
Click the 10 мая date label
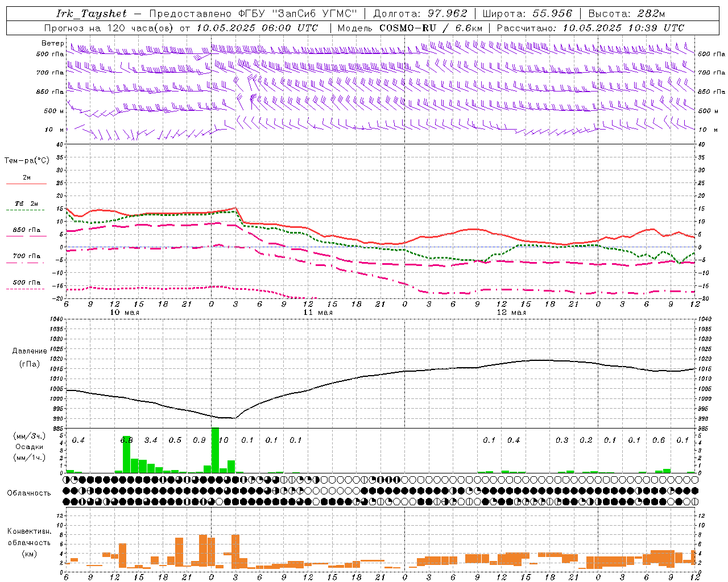point(125,313)
